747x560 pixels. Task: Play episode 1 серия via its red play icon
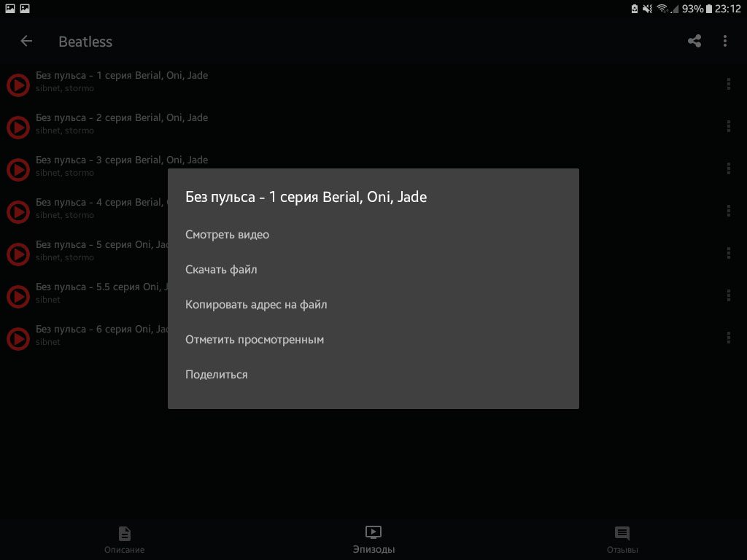click(18, 85)
